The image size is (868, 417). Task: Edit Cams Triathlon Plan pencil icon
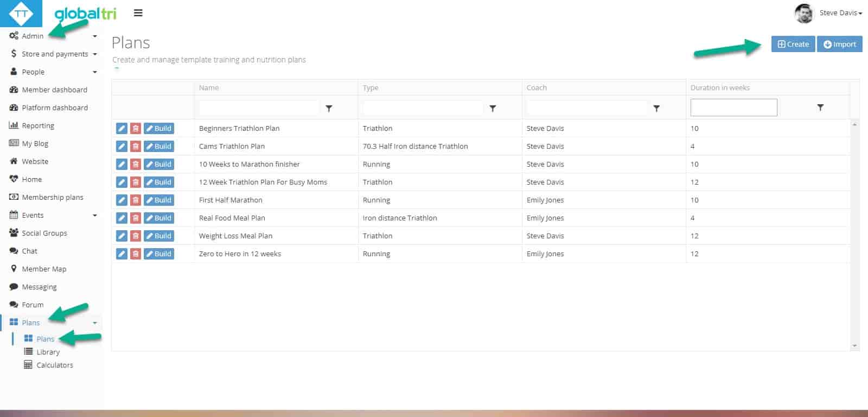coord(122,146)
